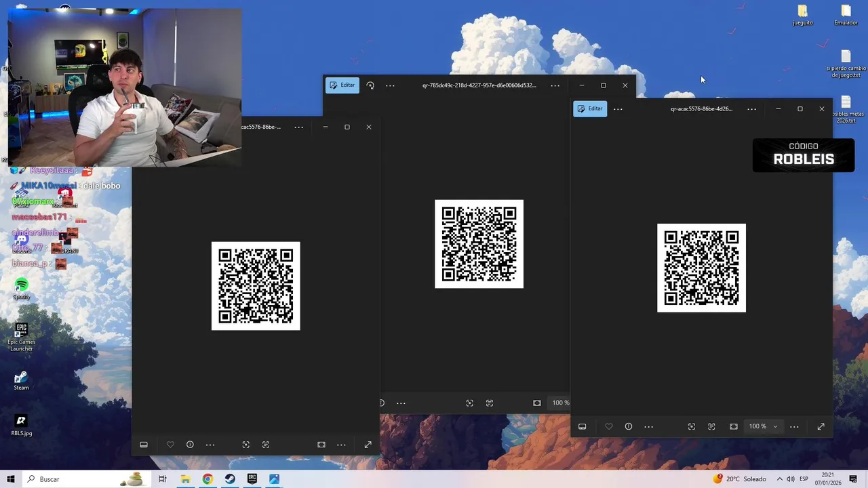Open more options beside rotate in middle window
The image size is (868, 488).
tap(390, 85)
